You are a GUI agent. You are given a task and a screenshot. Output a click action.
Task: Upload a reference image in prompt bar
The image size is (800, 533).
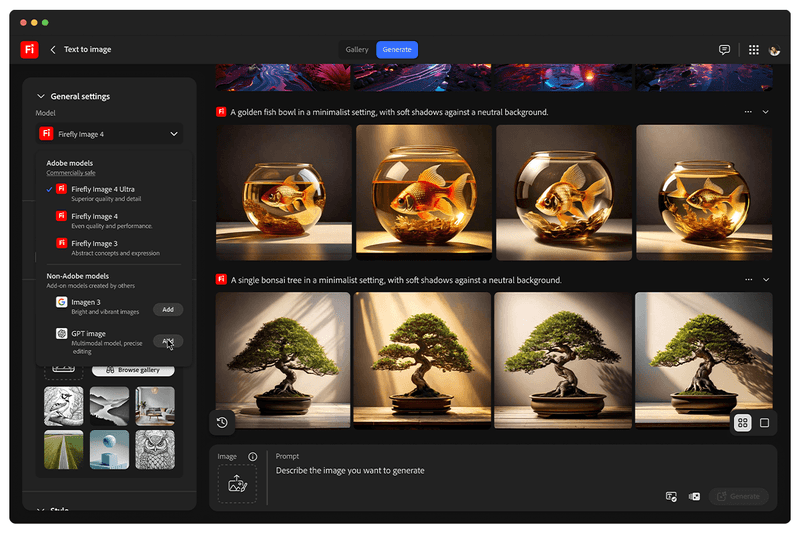[237, 484]
